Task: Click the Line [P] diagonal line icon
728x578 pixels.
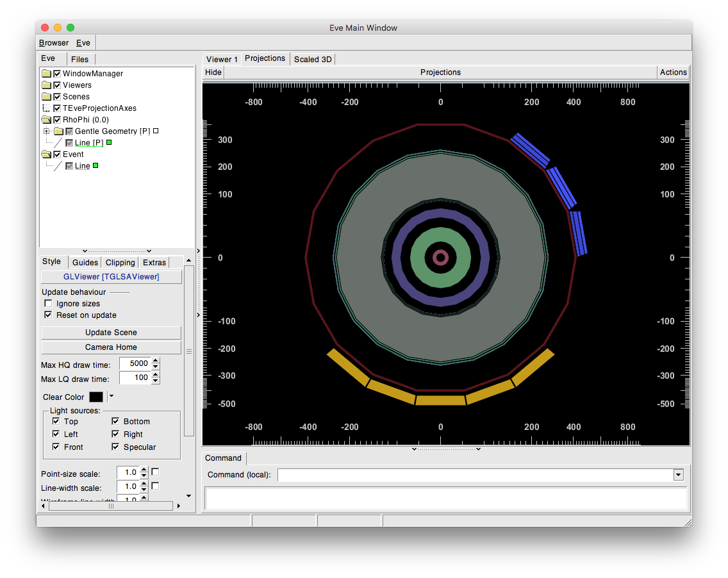Action: tap(60, 142)
